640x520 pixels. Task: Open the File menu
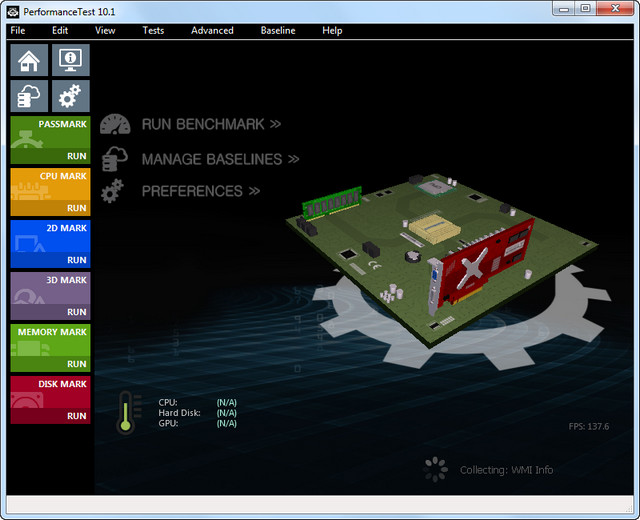coord(18,30)
